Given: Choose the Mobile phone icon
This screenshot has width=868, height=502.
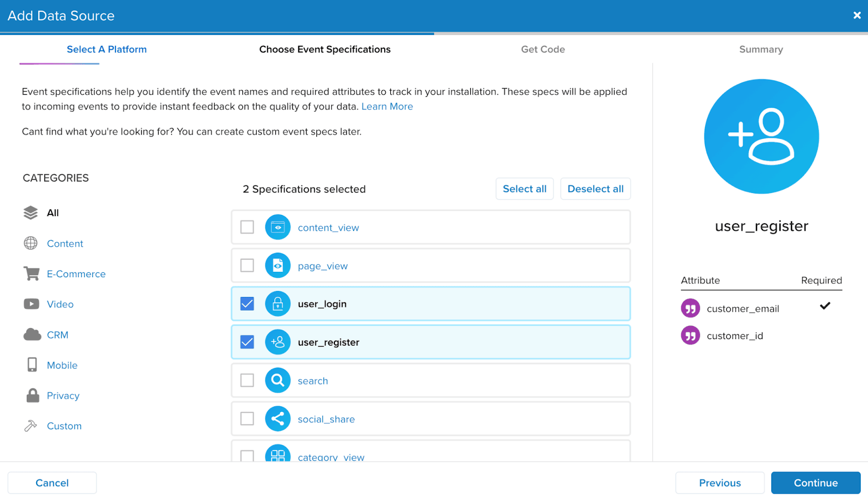Looking at the screenshot, I should (32, 365).
